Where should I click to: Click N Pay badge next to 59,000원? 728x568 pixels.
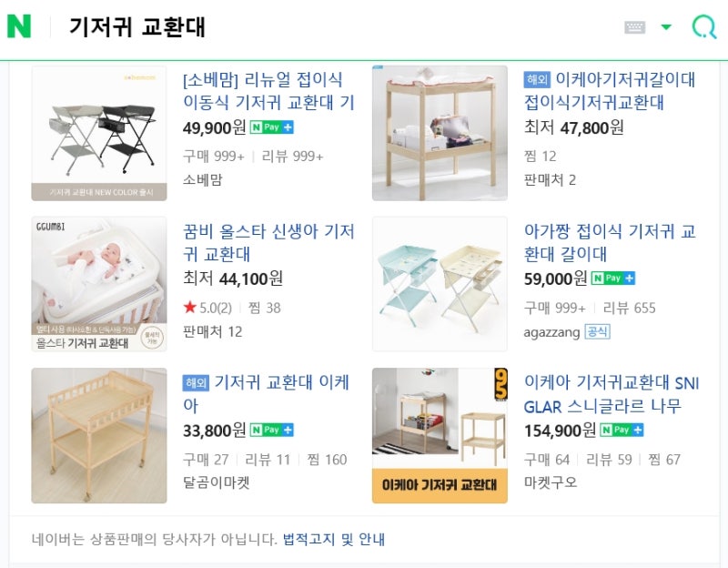pos(612,279)
